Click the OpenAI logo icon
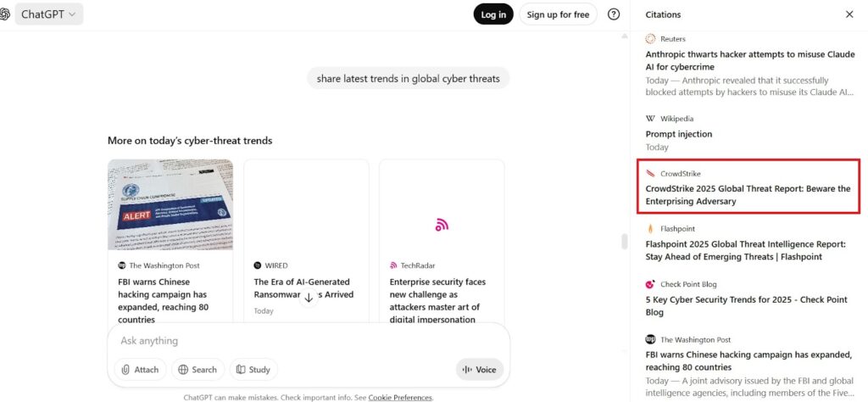This screenshot has height=402, width=868. pyautogui.click(x=4, y=14)
